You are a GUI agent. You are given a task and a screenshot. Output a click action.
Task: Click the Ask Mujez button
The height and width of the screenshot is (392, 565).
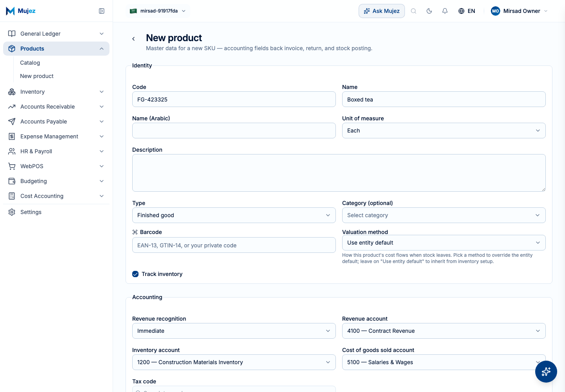[x=382, y=11]
